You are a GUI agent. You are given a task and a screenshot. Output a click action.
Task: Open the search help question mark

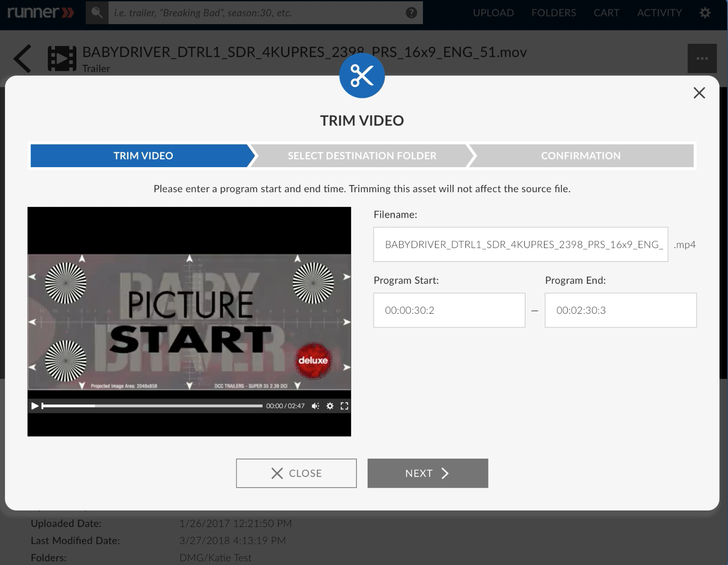point(411,13)
